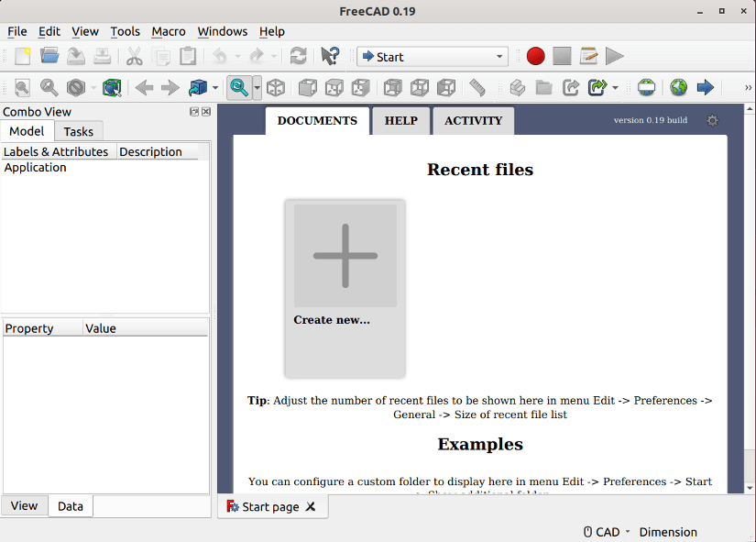Open the Redo history dropdown arrow
Screen dimensions: 756x542
tap(274, 57)
